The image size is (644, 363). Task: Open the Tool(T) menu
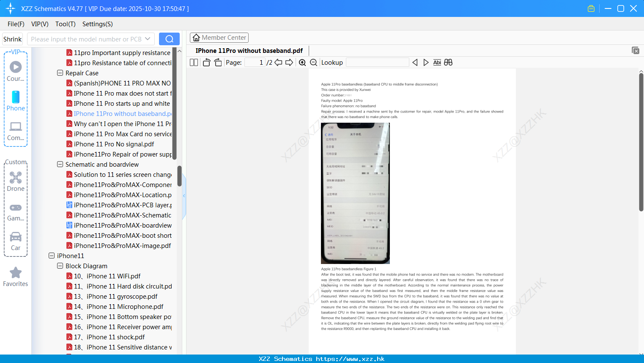pos(66,24)
